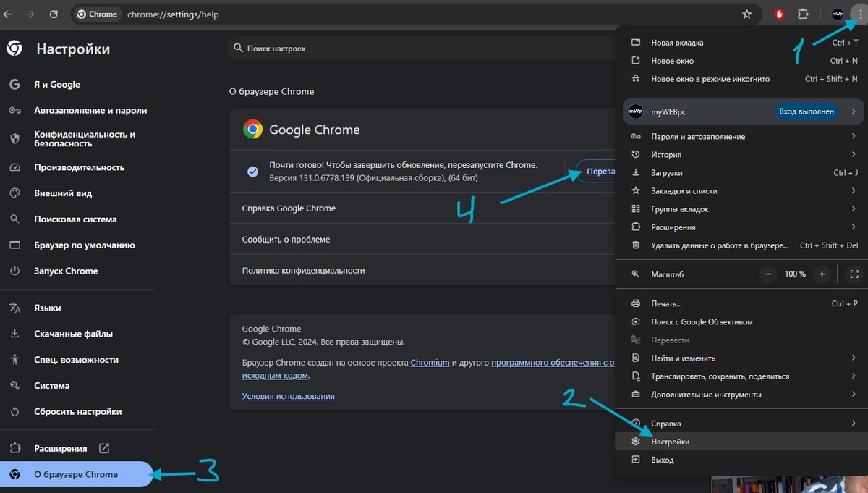Viewport: 868px width, 493px height.
Task: Open the red ad-blocker extension icon
Action: pos(780,14)
